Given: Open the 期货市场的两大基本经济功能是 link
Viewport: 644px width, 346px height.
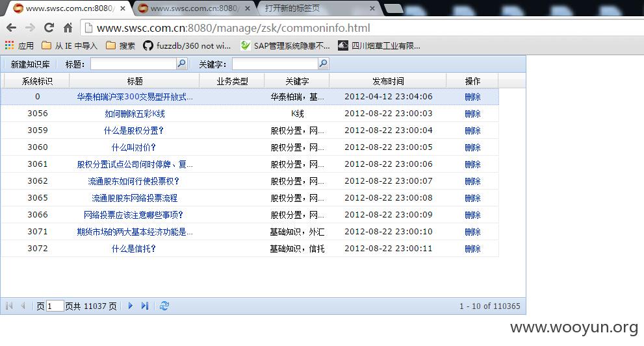Looking at the screenshot, I should click(x=135, y=232).
